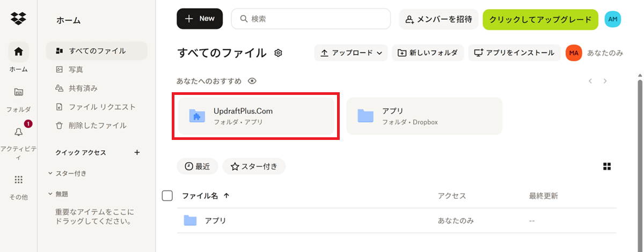Switch view using the grid layout icon
The height and width of the screenshot is (252, 644).
607,166
